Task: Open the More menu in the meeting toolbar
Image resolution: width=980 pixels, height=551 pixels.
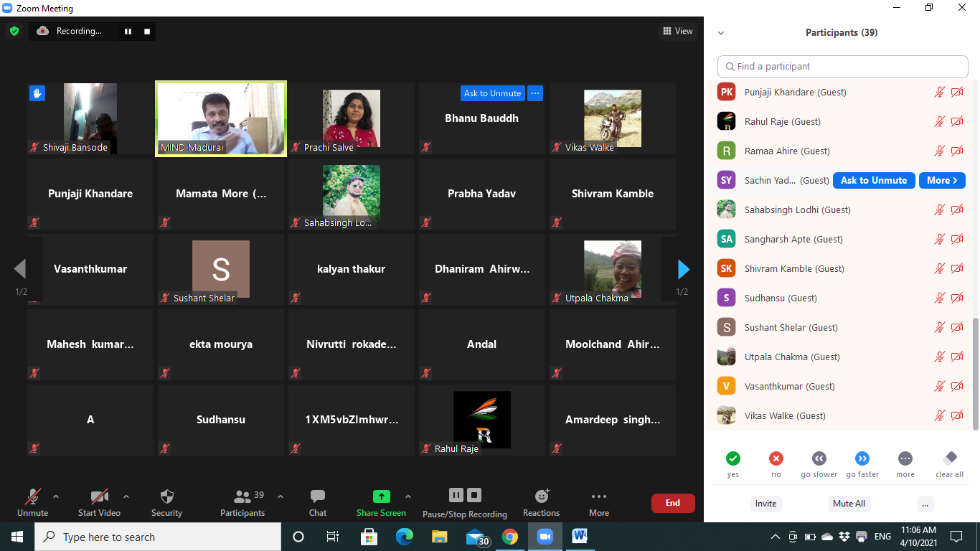Action: [x=598, y=502]
